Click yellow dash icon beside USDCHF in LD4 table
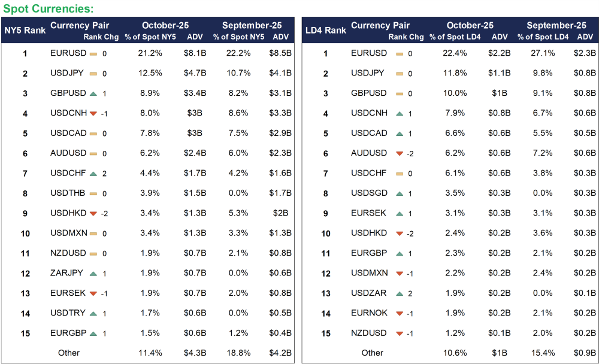The height and width of the screenshot is (364, 599). click(399, 174)
